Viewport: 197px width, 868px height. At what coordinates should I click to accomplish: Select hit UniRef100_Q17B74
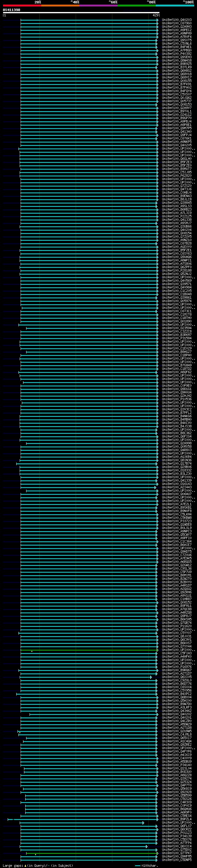tap(177, 464)
